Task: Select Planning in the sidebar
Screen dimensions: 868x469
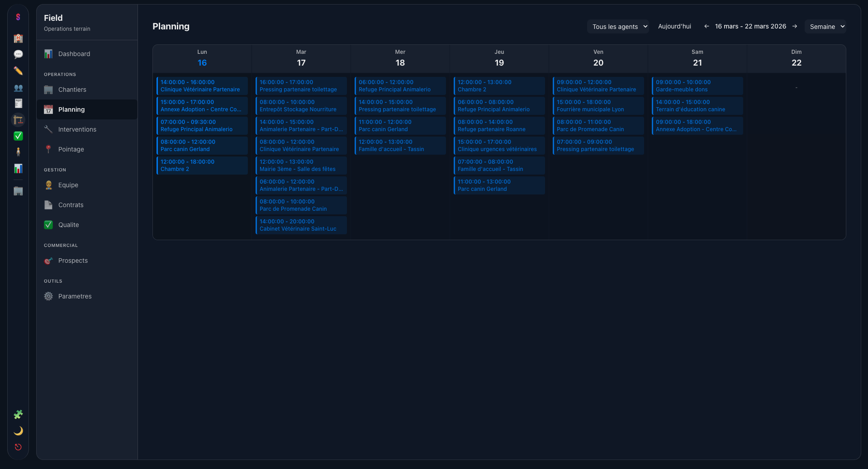Action: (x=87, y=109)
